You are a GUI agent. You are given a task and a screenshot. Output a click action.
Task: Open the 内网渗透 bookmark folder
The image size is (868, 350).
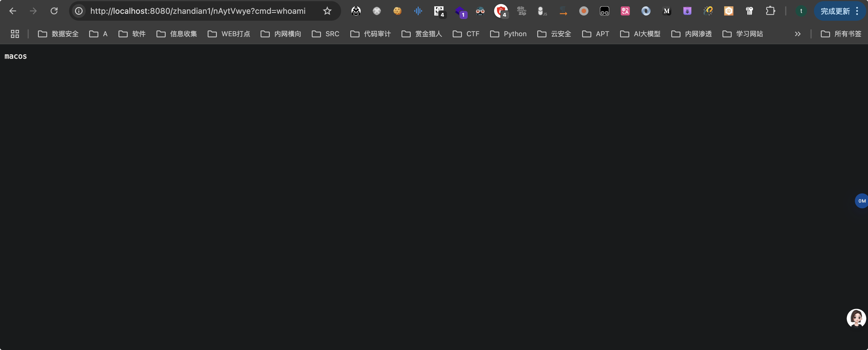[692, 34]
